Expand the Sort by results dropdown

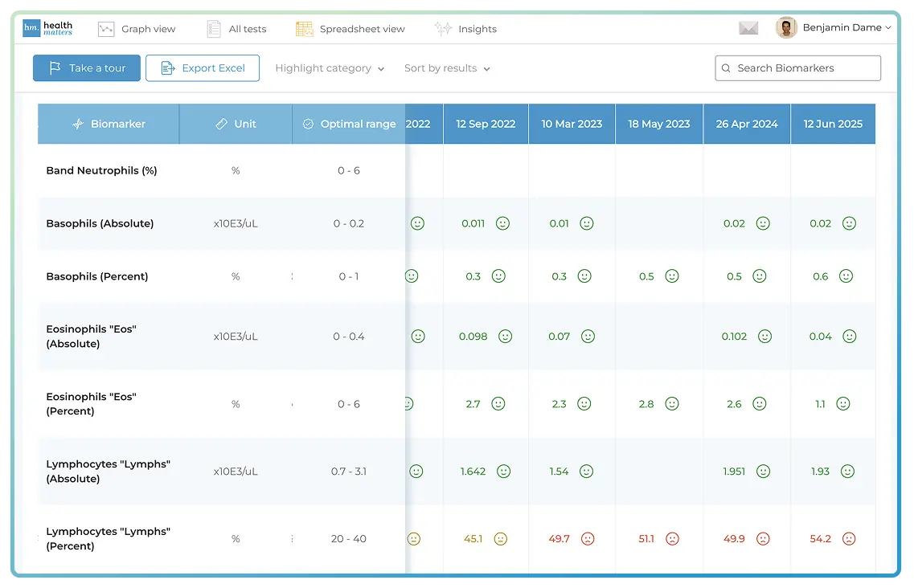(446, 69)
